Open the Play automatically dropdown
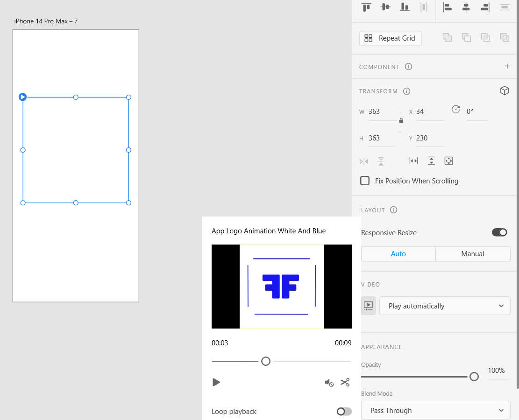Image resolution: width=519 pixels, height=420 pixels. [x=444, y=306]
